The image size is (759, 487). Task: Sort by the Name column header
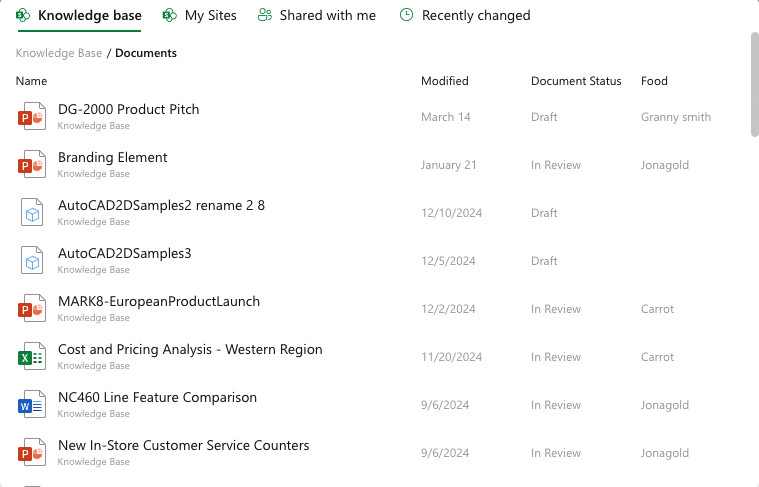31,81
